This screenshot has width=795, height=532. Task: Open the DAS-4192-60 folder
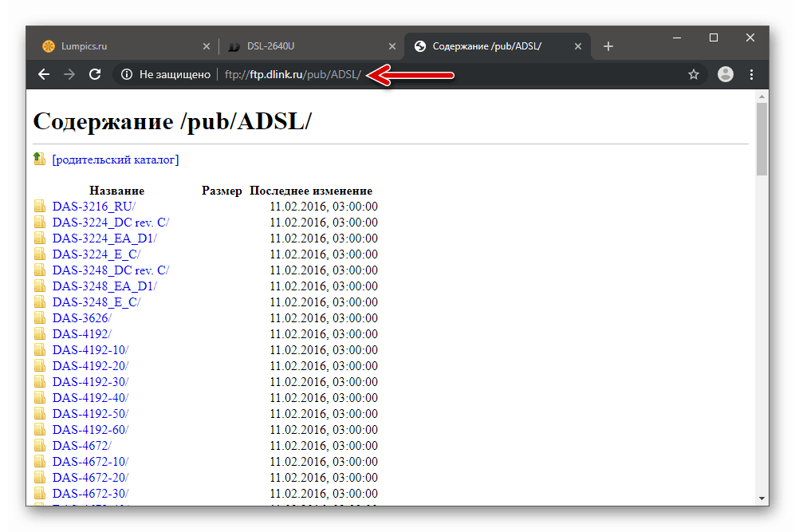pos(90,430)
